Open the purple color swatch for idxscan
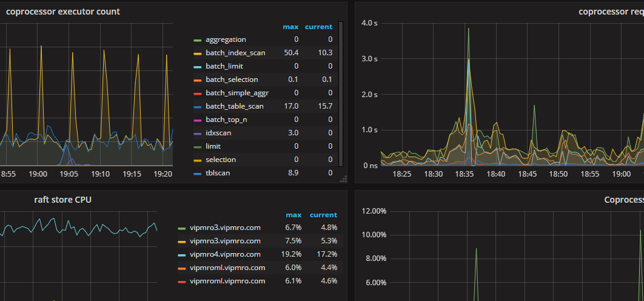The width and height of the screenshot is (644, 301). pos(197,134)
